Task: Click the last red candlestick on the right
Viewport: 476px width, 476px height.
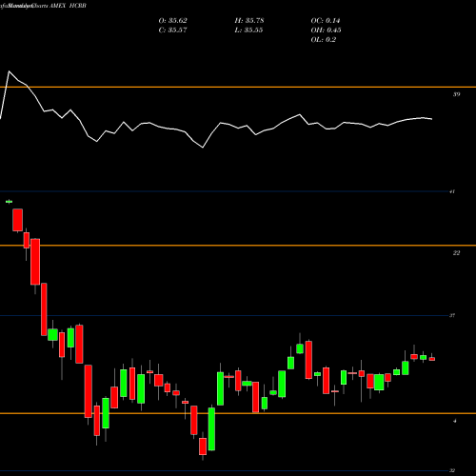Action: (432, 359)
